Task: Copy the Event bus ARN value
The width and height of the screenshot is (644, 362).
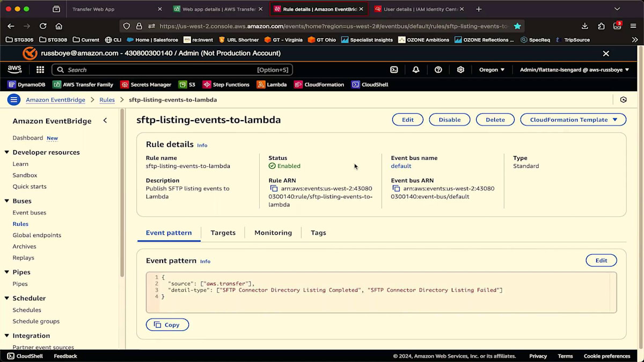Action: click(x=396, y=189)
